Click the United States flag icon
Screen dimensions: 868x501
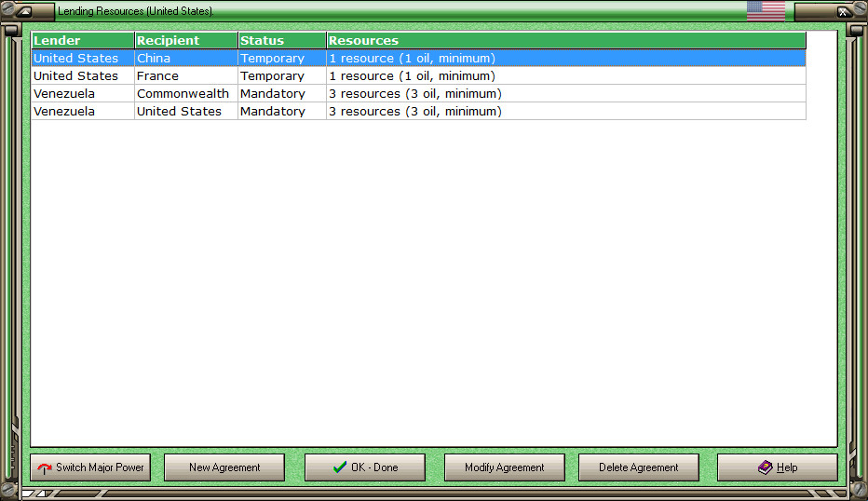[x=766, y=11]
